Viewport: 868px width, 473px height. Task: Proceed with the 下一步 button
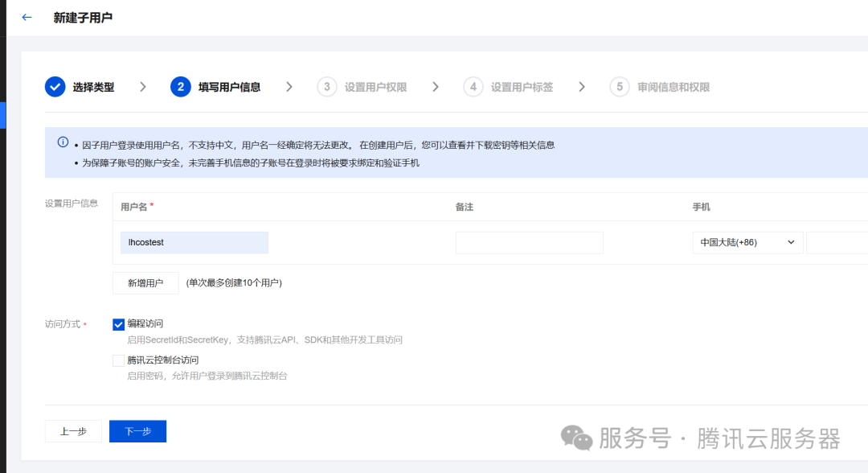[138, 431]
